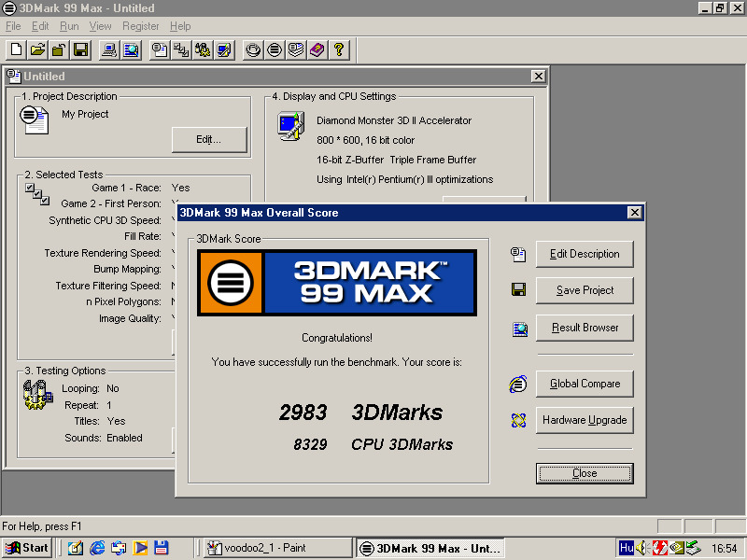747x560 pixels.
Task: Click the Result Browser button
Action: (585, 328)
